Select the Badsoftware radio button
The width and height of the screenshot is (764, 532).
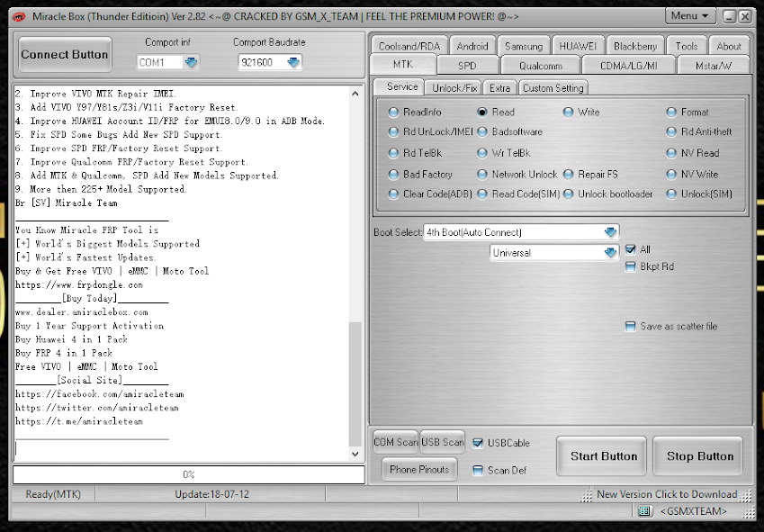coord(509,132)
